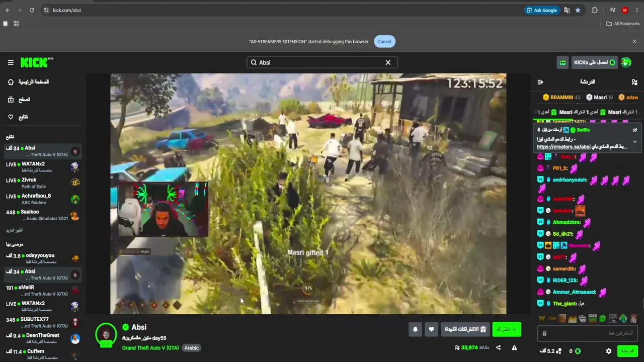This screenshot has width=644, height=362.
Task: Click Show More under following list
Action: 14,230
